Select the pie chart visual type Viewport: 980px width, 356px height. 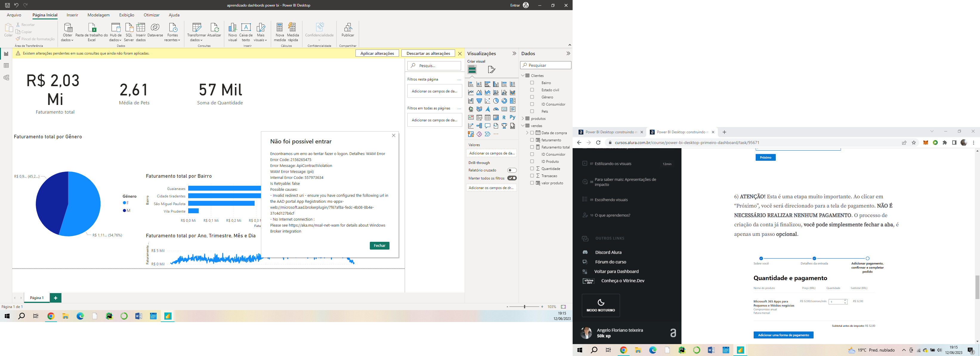tap(496, 101)
